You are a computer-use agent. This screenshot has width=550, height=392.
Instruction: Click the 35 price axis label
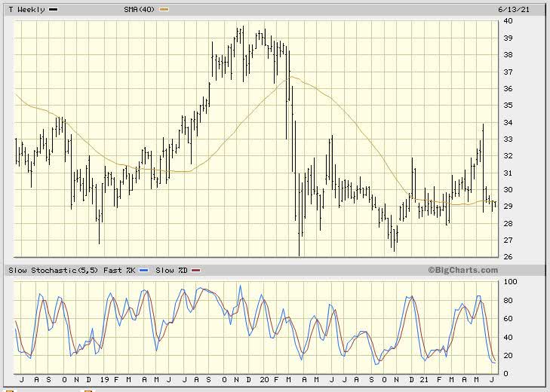pyautogui.click(x=508, y=106)
